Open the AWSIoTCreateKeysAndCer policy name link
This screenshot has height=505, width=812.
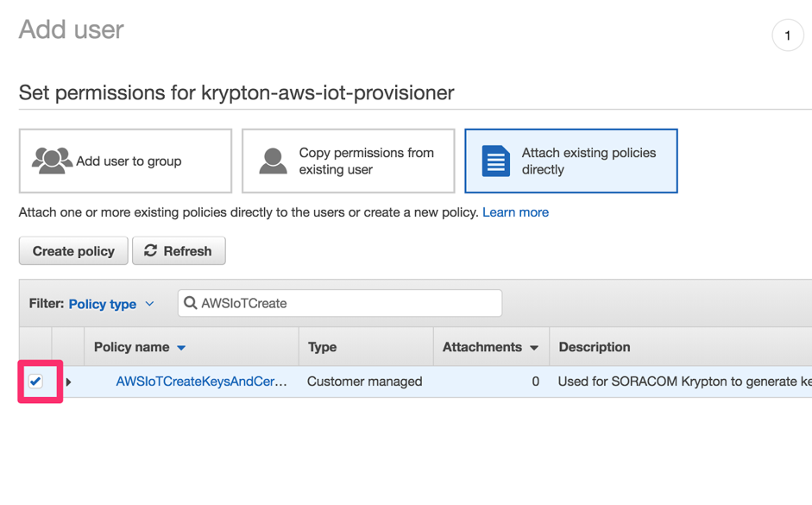point(201,381)
